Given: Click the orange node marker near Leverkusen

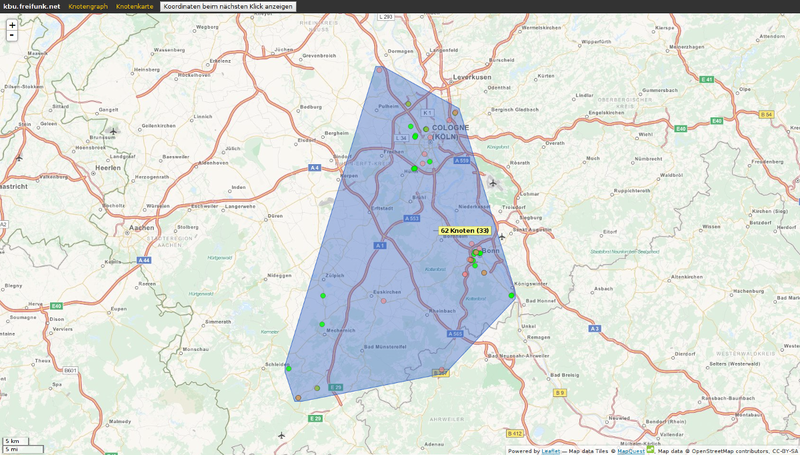Looking at the screenshot, I should point(454,112).
